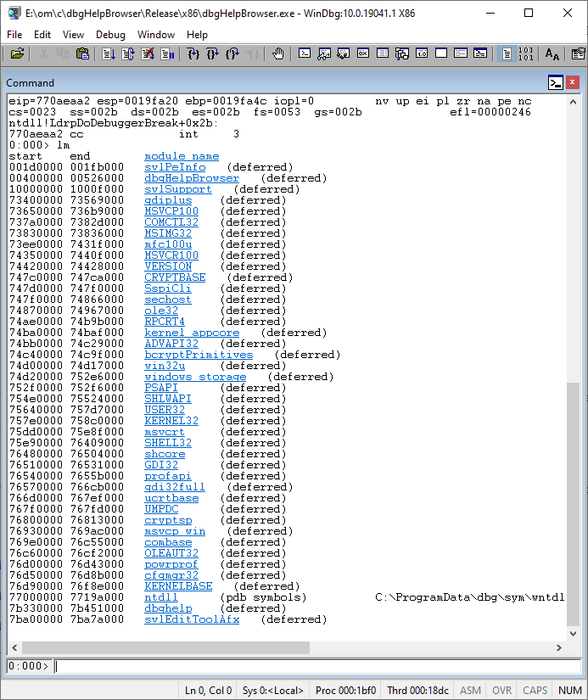Open the Memory window toolbar icon
Screen dimensions: 588x700
(x=383, y=53)
